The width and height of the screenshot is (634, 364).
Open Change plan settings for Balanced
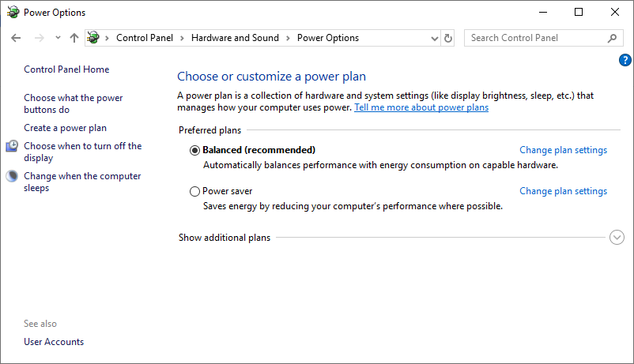coord(563,150)
